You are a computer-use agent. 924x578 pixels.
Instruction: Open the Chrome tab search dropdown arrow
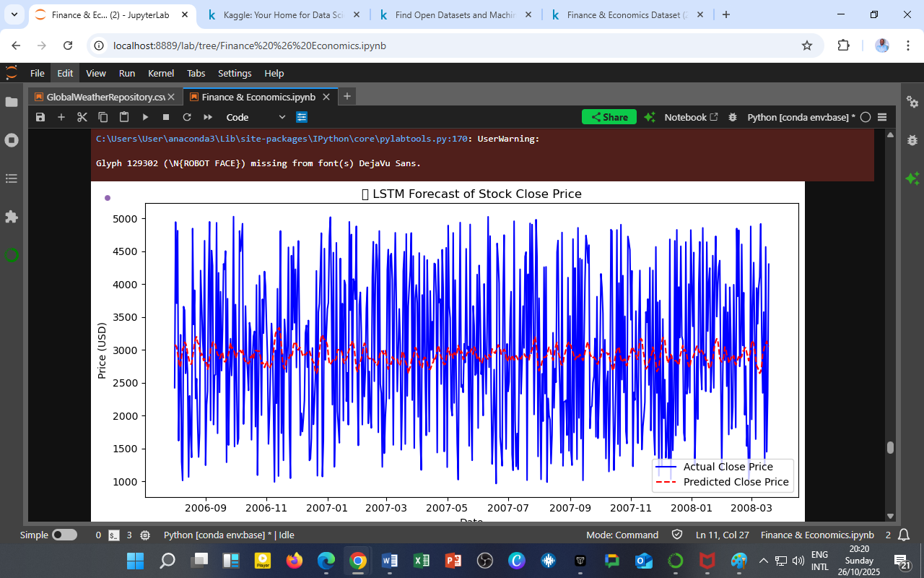pyautogui.click(x=14, y=14)
